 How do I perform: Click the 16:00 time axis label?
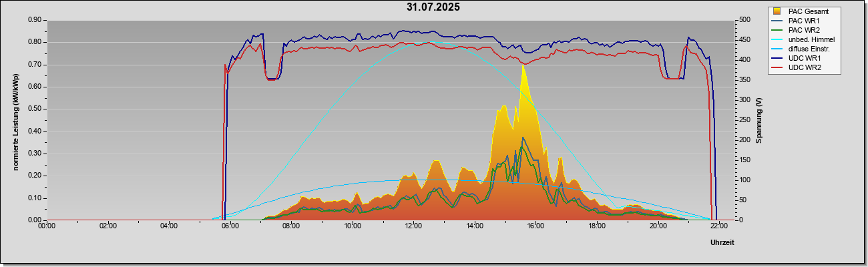pyautogui.click(x=535, y=227)
